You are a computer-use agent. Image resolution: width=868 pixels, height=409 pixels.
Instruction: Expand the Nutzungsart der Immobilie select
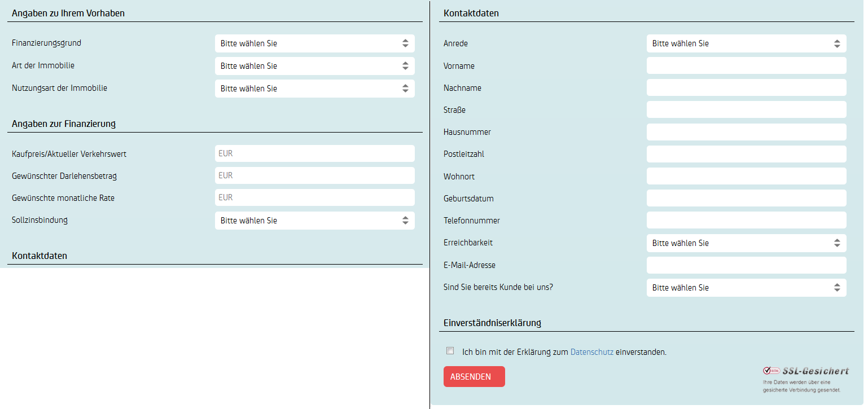pyautogui.click(x=314, y=89)
